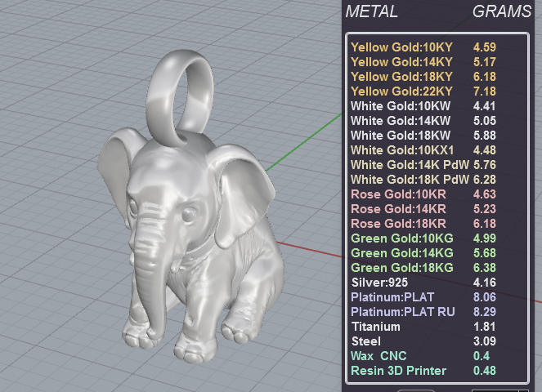Click the 7.18 grams value
This screenshot has width=542, height=392.
click(x=485, y=91)
